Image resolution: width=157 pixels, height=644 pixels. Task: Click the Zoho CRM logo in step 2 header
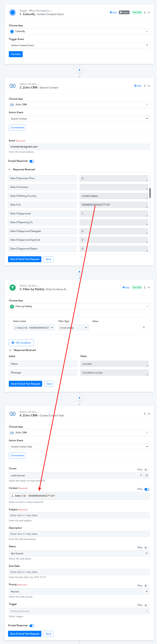pyautogui.click(x=13, y=86)
